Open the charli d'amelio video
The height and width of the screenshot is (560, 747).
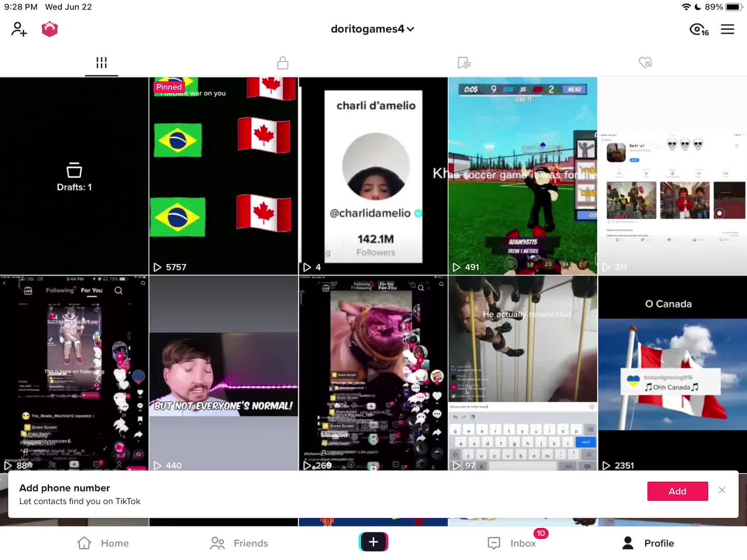pyautogui.click(x=373, y=176)
